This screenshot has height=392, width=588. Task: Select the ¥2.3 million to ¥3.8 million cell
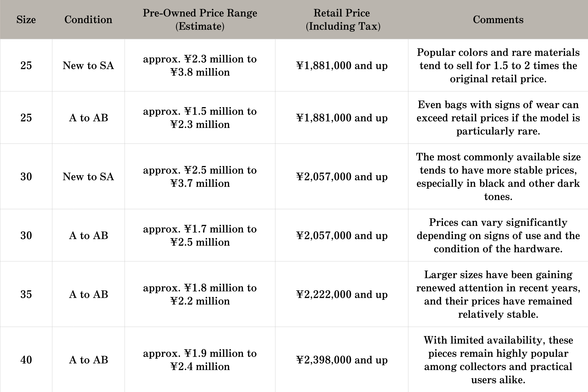pyautogui.click(x=200, y=65)
